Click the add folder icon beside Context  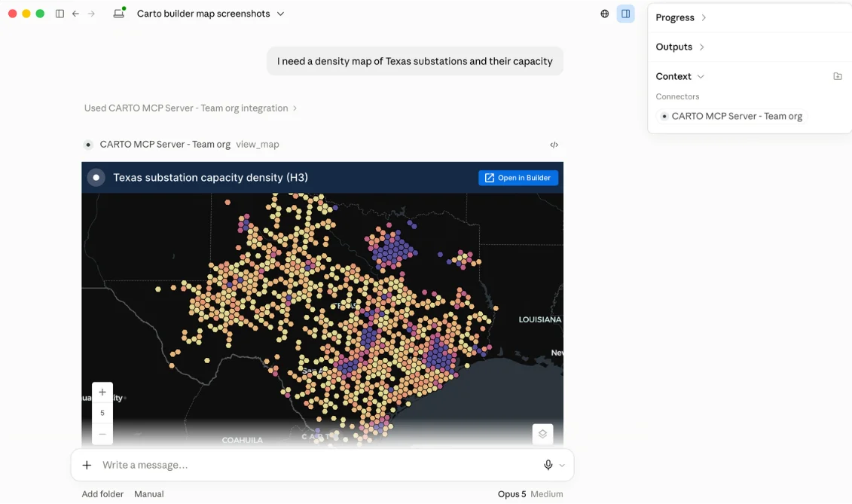click(x=838, y=76)
